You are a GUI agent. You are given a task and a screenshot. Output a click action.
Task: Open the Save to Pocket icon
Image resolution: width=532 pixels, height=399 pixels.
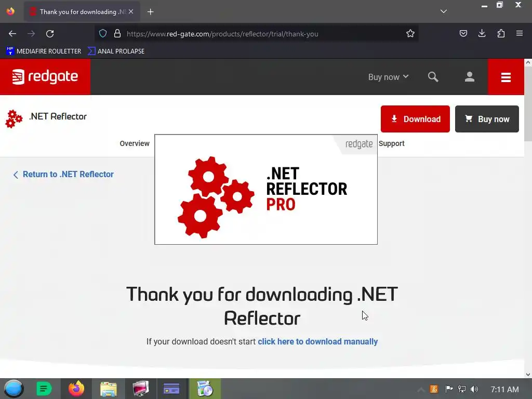(x=463, y=33)
